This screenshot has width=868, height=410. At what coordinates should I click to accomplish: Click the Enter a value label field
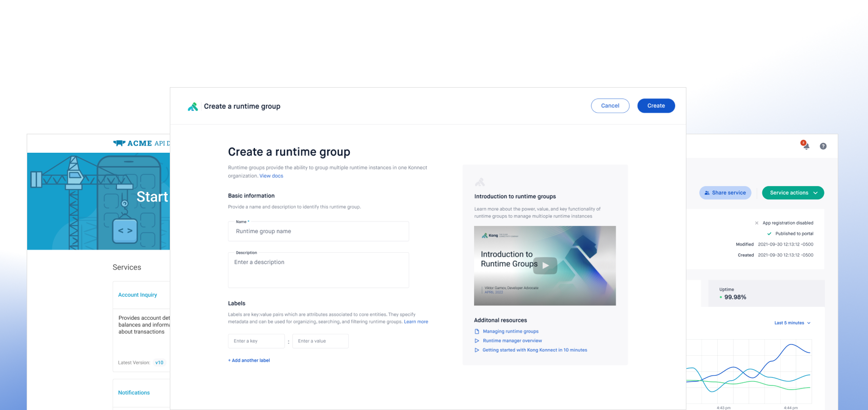click(320, 341)
